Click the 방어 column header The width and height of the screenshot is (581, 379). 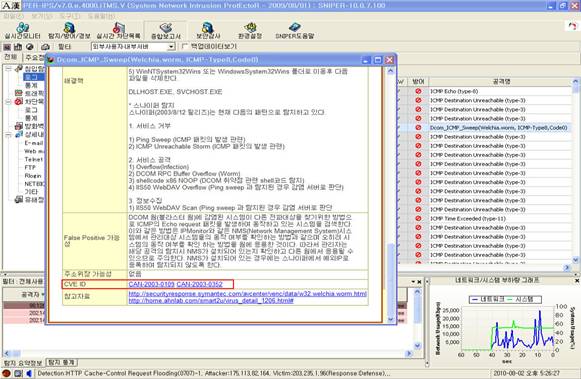418,82
